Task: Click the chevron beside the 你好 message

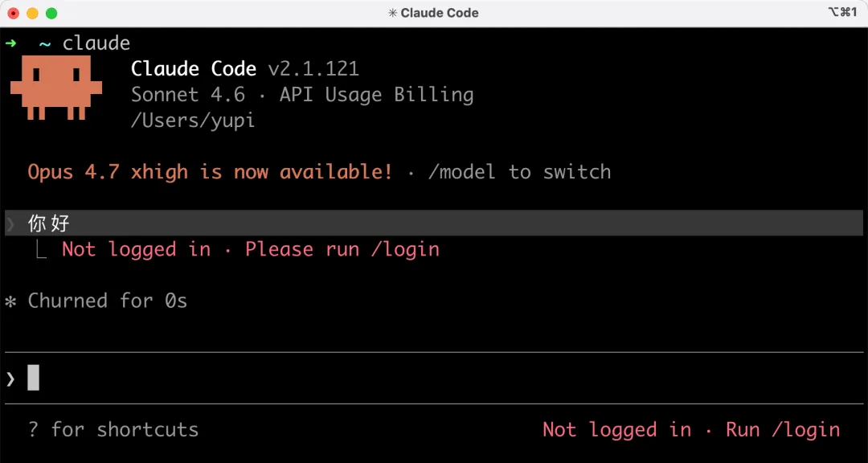Action: coord(11,223)
